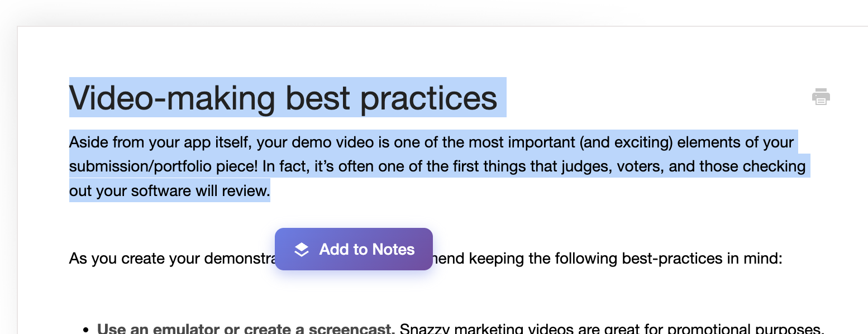
Task: Click the sentence ending "out your software will review."
Action: (169, 190)
